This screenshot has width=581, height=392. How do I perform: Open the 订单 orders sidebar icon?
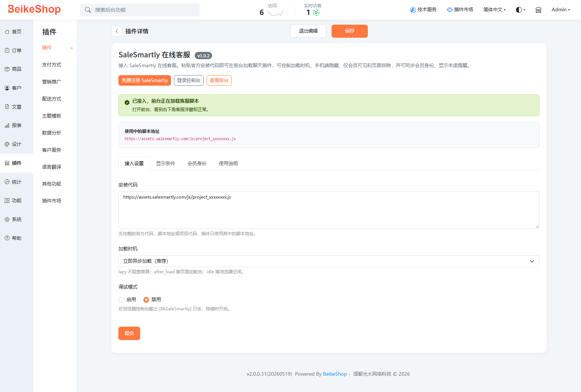7,50
